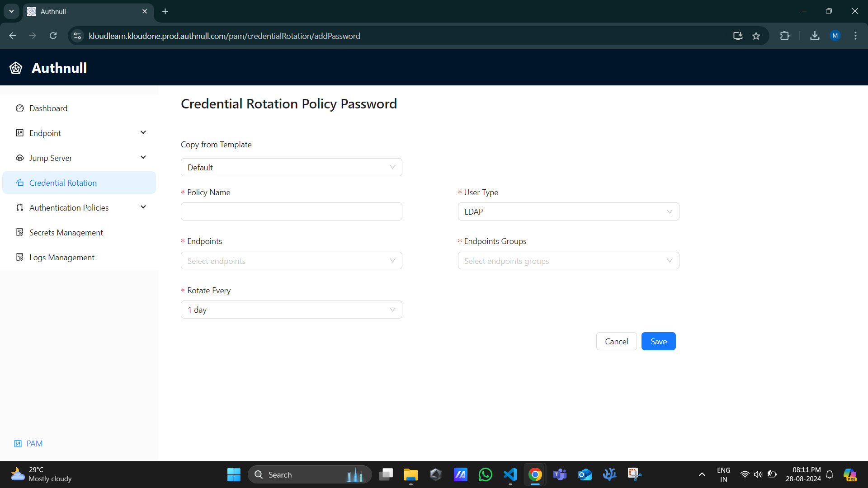The width and height of the screenshot is (868, 488).
Task: Click the Endpoint icon in sidebar
Action: [20, 133]
